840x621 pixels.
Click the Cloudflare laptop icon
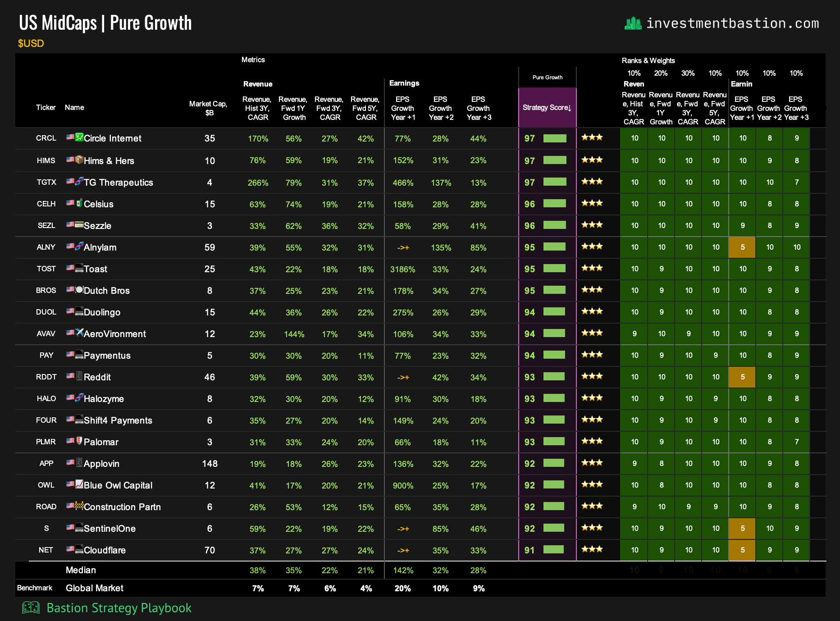pos(79,549)
